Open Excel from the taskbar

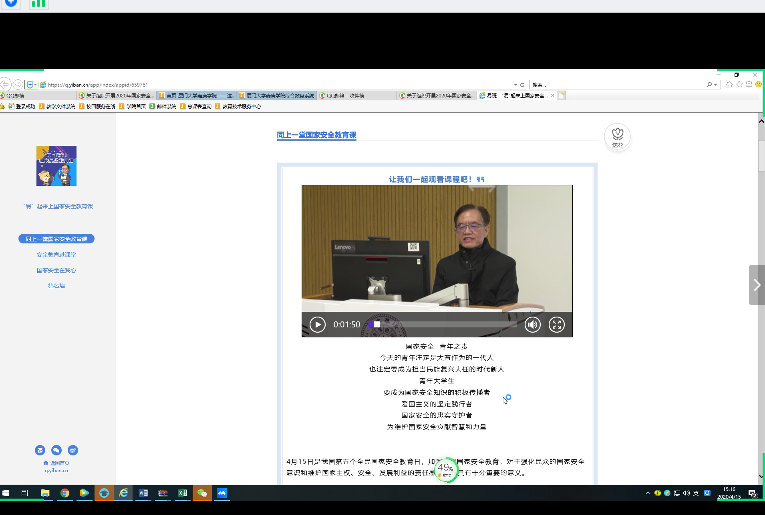tap(183, 493)
